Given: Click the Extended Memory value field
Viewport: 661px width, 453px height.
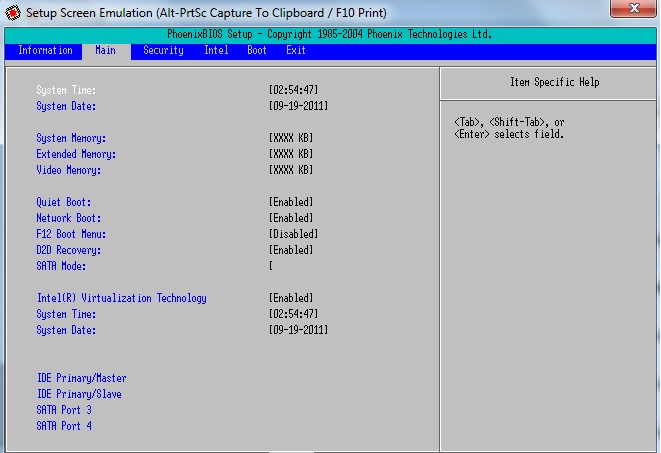Looking at the screenshot, I should pos(291,154).
